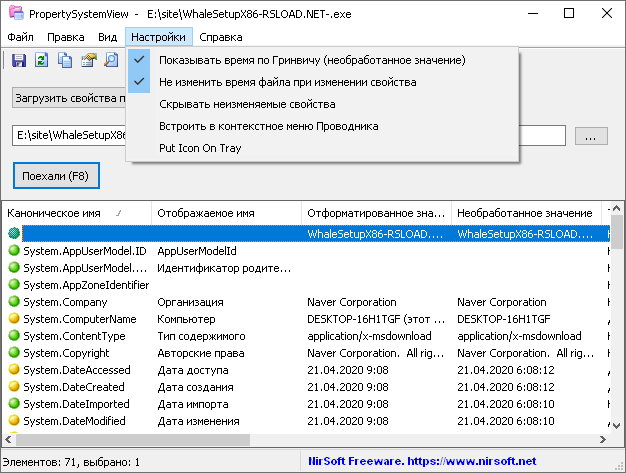Click 'DESKTOP-16H1TGF (этот ...' formatted value cell

[376, 319]
